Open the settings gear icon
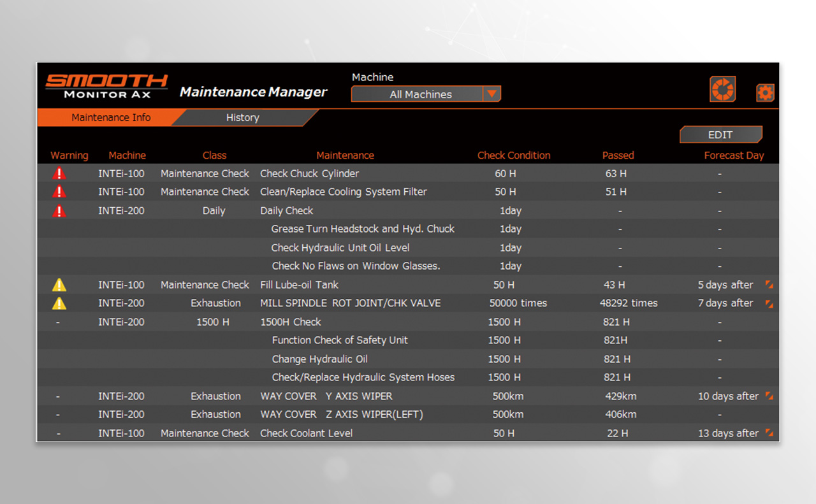816x504 pixels. 764,92
